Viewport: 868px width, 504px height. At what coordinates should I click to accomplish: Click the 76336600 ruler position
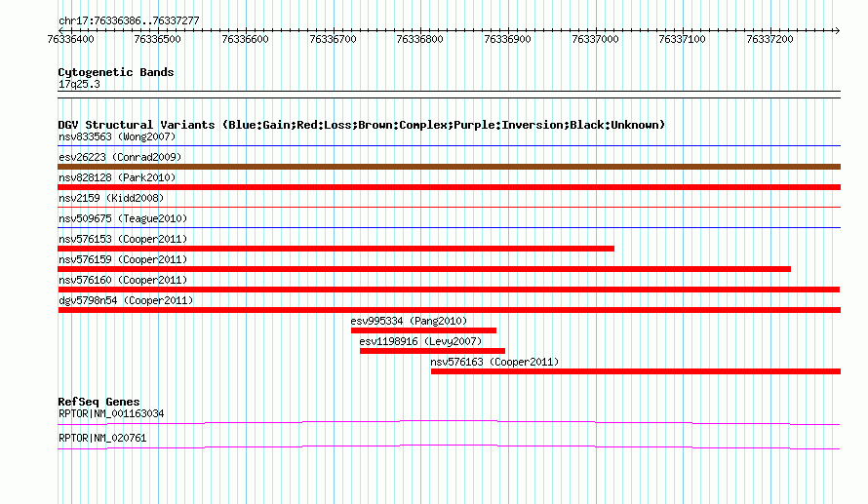(x=245, y=39)
